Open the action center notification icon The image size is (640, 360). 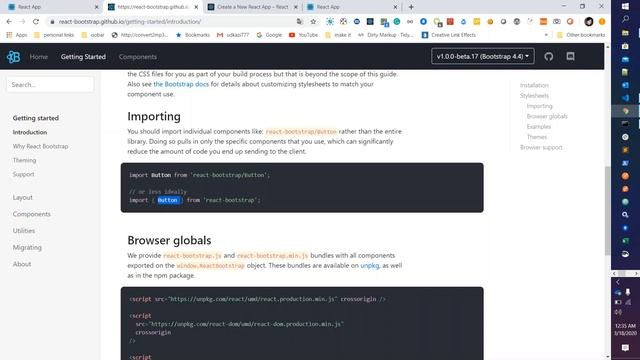coord(625,348)
